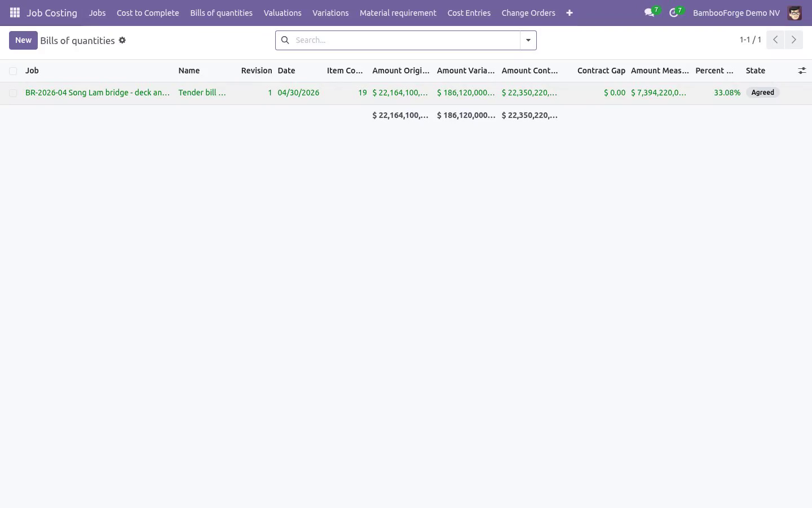Open the BR-2026-04 Song Lam bridge record
Image resolution: width=812 pixels, height=508 pixels.
click(x=98, y=93)
